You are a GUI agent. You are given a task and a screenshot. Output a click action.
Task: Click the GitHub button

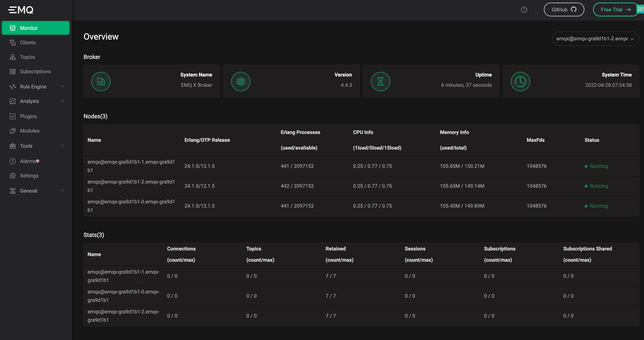pos(564,10)
